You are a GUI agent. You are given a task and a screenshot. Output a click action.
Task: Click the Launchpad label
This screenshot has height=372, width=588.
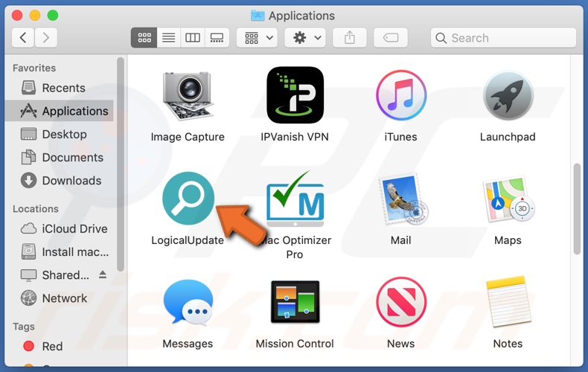click(508, 137)
